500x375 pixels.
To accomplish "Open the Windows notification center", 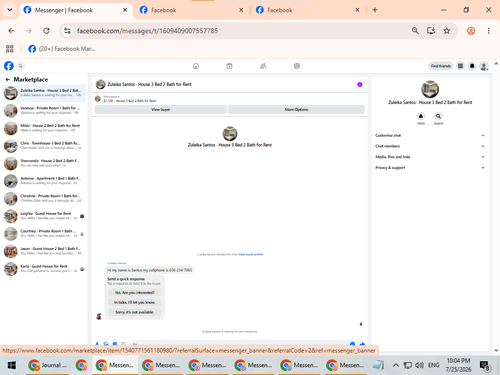I will [x=485, y=366].
